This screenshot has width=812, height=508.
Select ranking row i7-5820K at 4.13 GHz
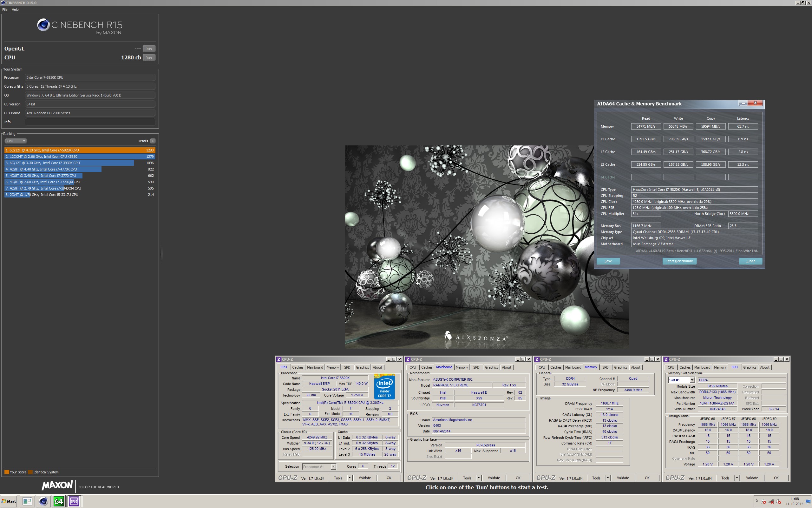80,150
